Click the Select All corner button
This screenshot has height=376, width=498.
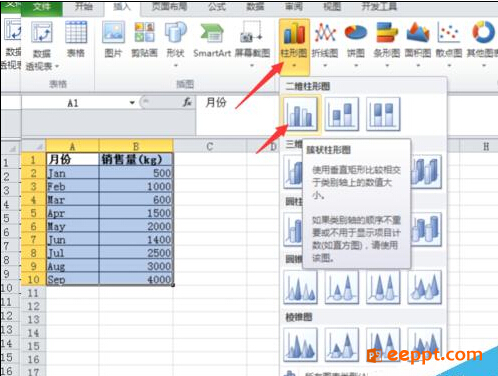point(34,146)
